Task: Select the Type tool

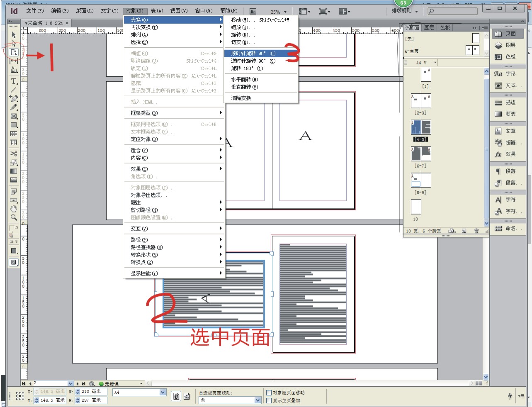Action: tap(14, 81)
